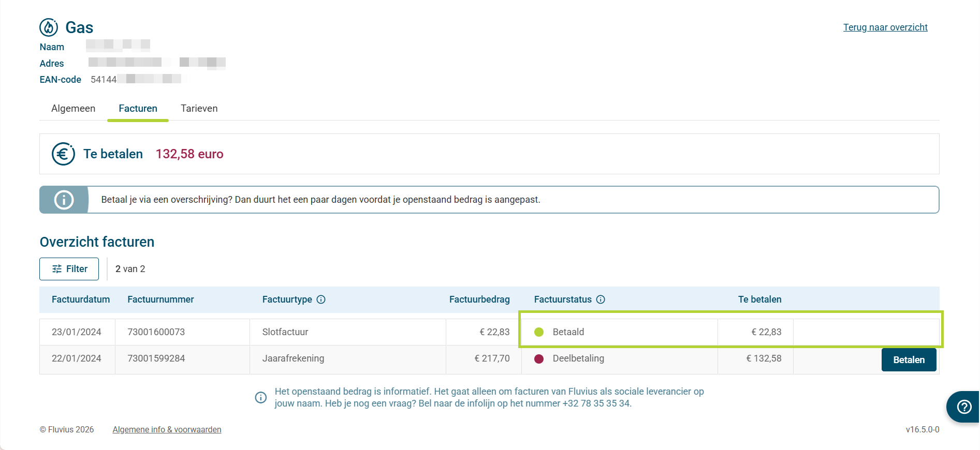Open the Factuurtype info tooltip icon
Image resolution: width=980 pixels, height=450 pixels.
click(x=321, y=299)
